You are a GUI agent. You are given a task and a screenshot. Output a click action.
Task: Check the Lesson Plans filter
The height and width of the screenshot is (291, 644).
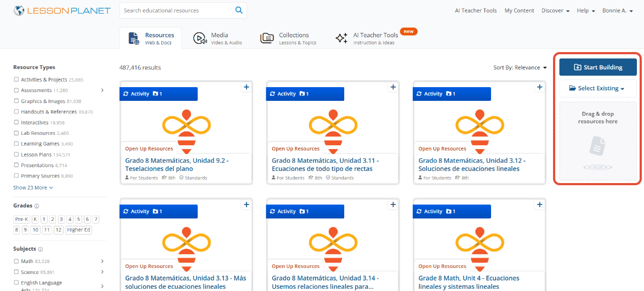click(16, 155)
